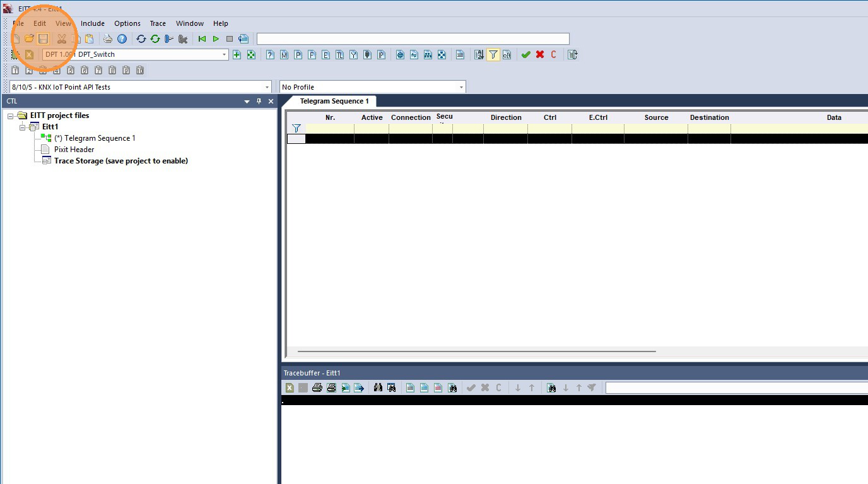868x484 pixels.
Task: Click the Source column header
Action: pyautogui.click(x=656, y=117)
